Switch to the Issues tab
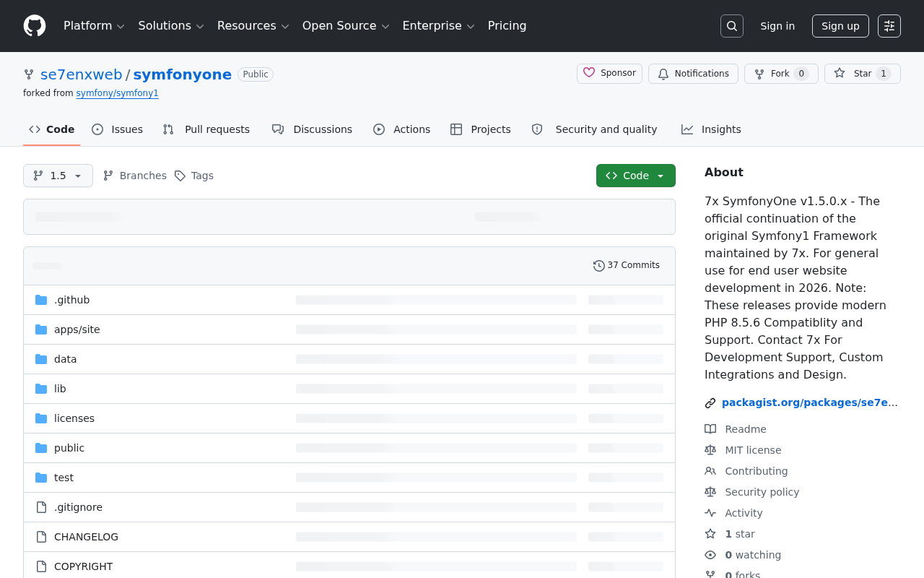Screen dimensions: 924x578 117,129
